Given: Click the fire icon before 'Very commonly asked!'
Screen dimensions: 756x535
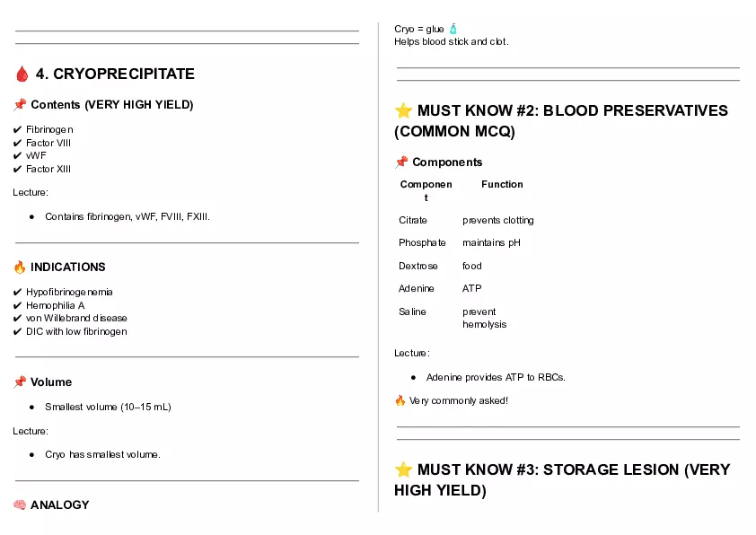Looking at the screenshot, I should pyautogui.click(x=400, y=400).
